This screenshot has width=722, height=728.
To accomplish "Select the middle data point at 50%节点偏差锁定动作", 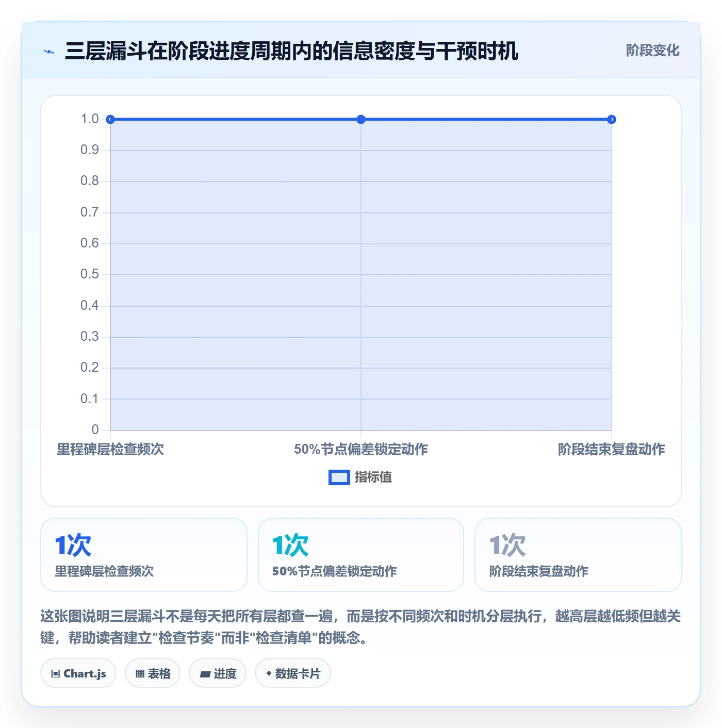I will 361,120.
